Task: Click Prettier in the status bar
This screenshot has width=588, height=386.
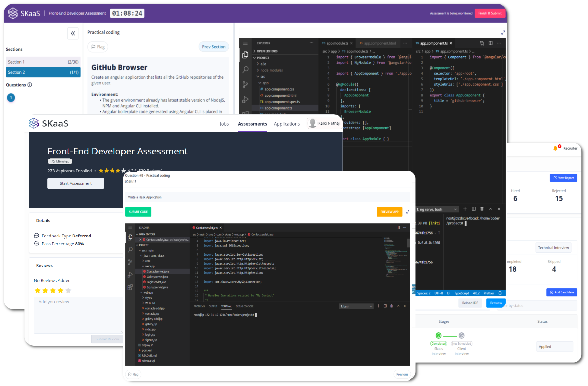Action: pyautogui.click(x=489, y=293)
